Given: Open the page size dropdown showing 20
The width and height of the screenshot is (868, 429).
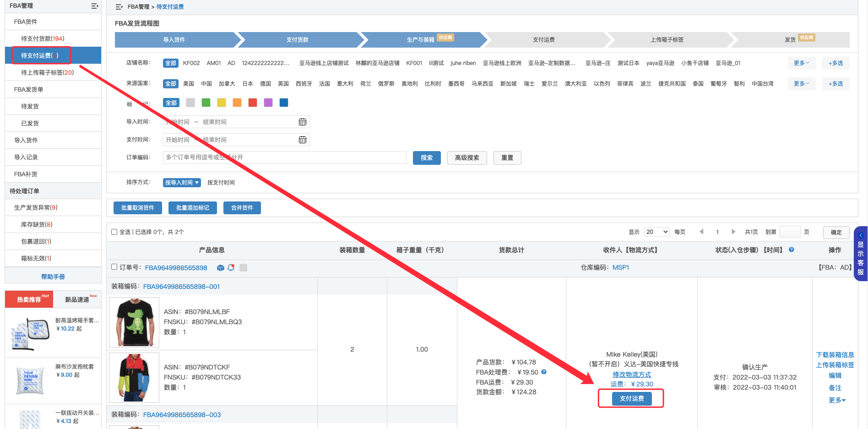Looking at the screenshot, I should [656, 232].
